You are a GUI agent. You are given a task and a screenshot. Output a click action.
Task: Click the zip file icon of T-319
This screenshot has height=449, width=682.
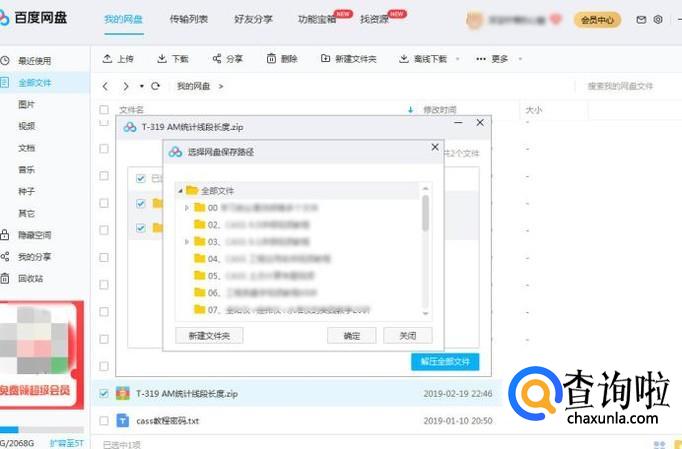point(123,393)
